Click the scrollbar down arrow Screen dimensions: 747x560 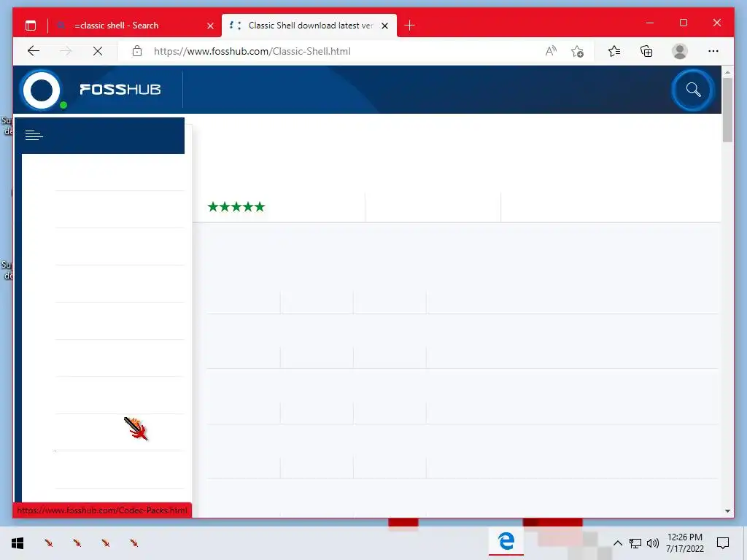coord(727,511)
